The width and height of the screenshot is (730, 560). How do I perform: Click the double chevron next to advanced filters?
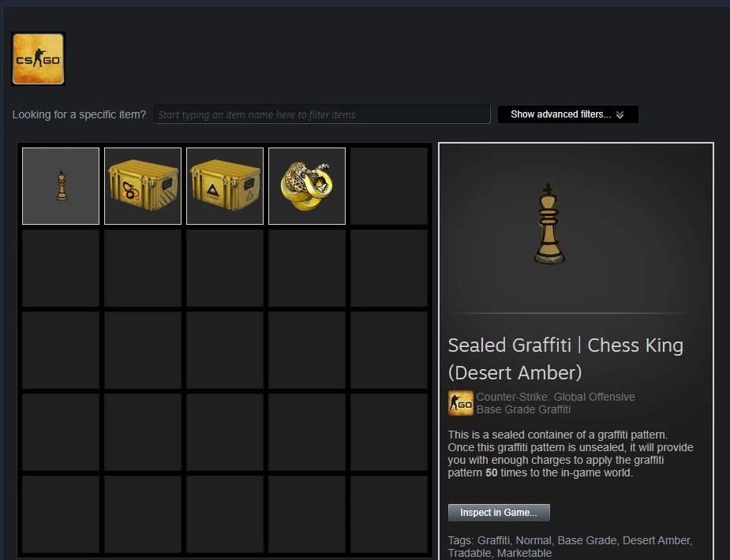[x=620, y=115]
